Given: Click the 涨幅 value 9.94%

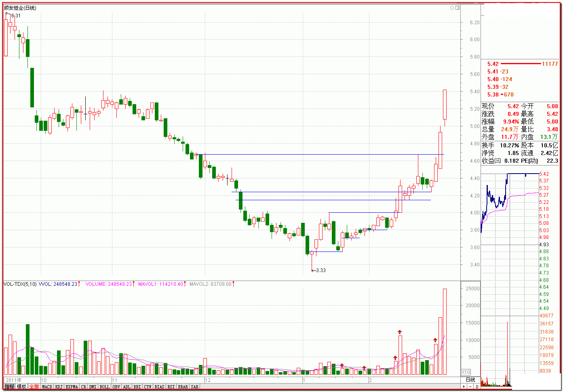Looking at the screenshot, I should pos(511,122).
